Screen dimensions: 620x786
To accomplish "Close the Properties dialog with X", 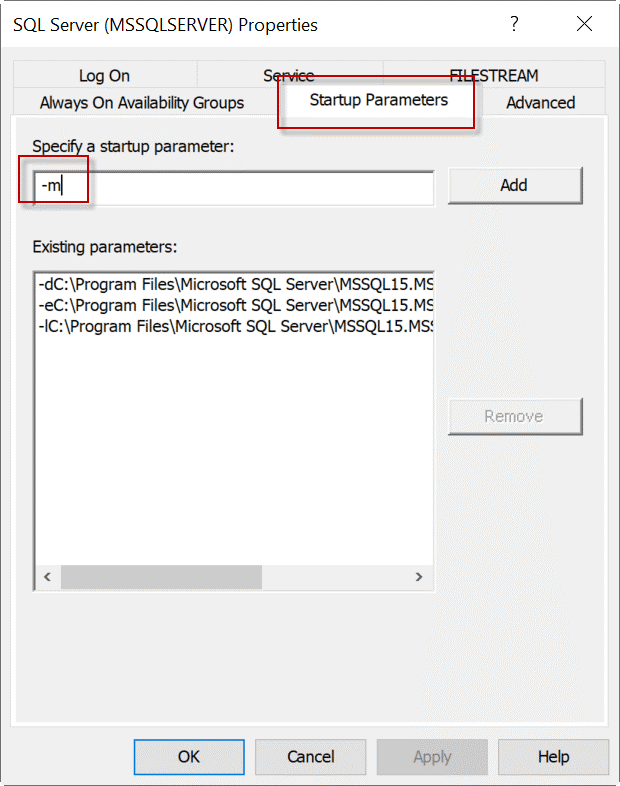I will (584, 24).
